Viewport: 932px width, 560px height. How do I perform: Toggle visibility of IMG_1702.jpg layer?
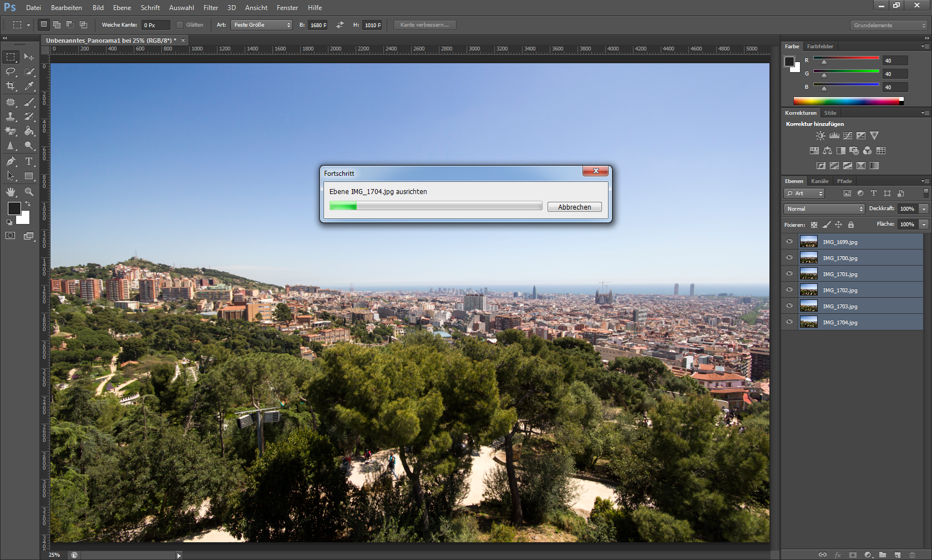789,290
